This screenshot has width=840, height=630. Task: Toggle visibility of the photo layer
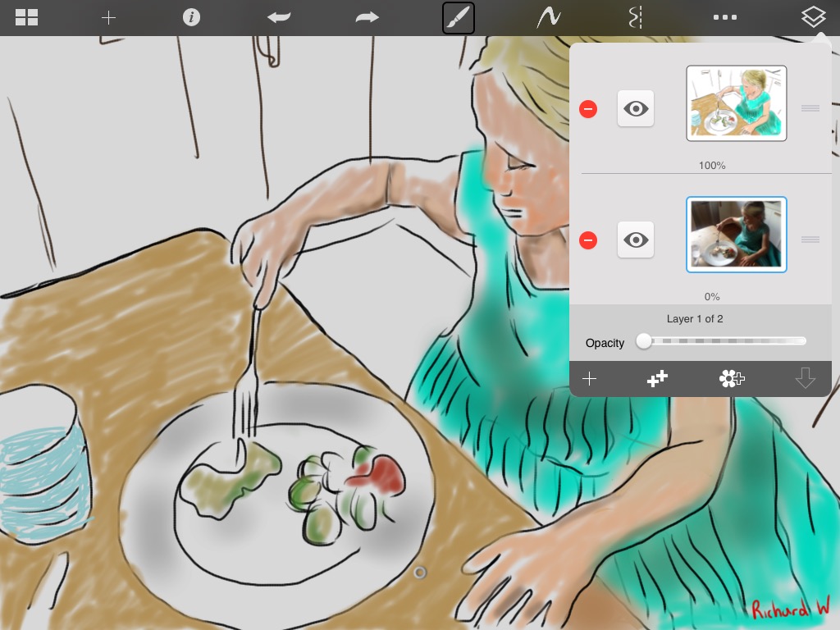point(636,240)
